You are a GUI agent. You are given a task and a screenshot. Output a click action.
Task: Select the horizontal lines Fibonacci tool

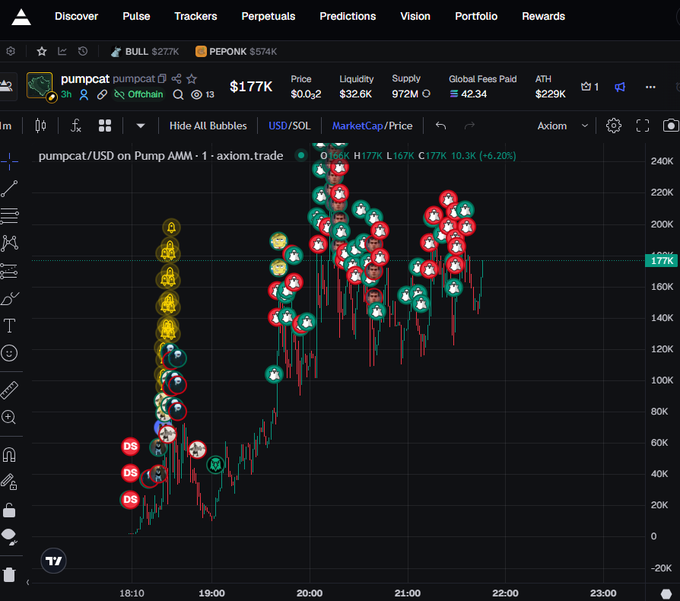click(10, 216)
